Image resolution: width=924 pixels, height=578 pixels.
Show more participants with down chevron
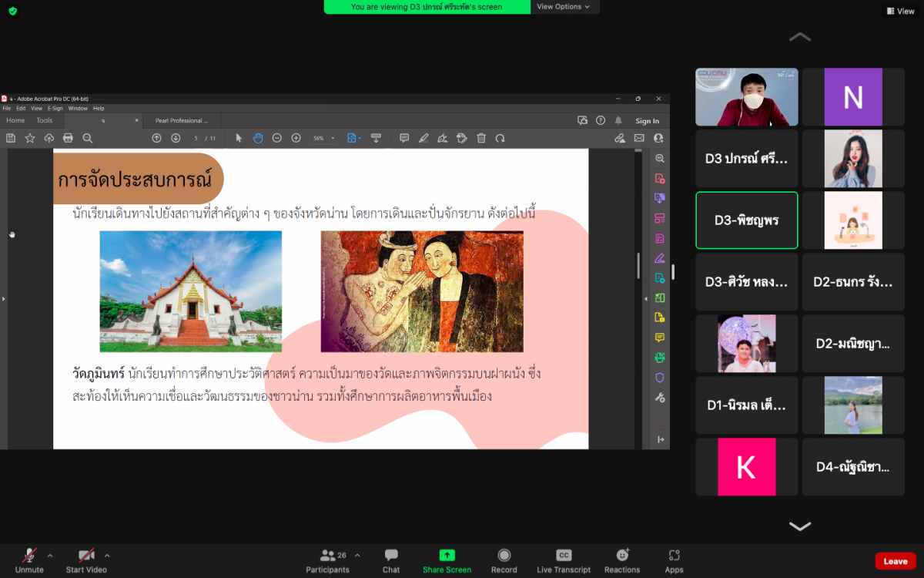coord(800,526)
